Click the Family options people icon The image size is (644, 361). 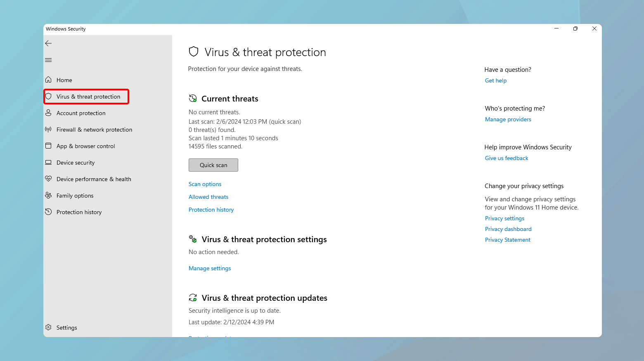pyautogui.click(x=48, y=195)
